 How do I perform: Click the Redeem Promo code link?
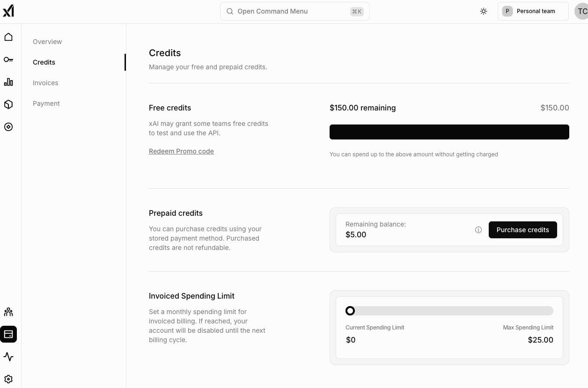pos(181,151)
